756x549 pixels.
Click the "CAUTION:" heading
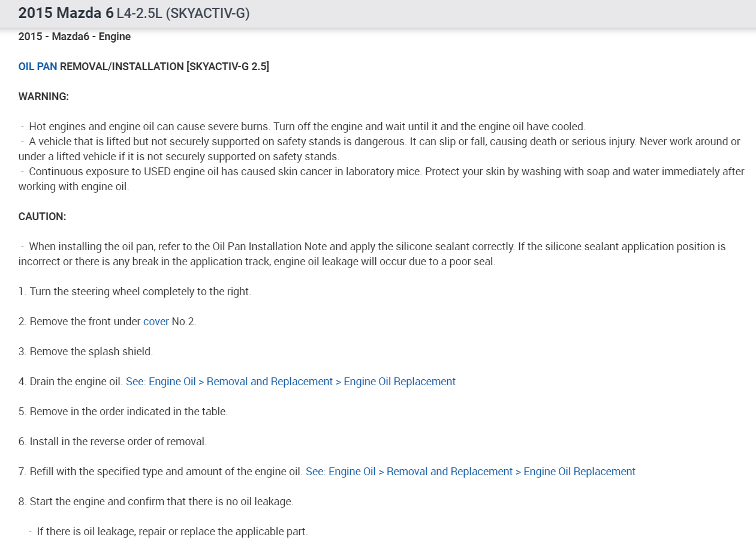pos(43,217)
